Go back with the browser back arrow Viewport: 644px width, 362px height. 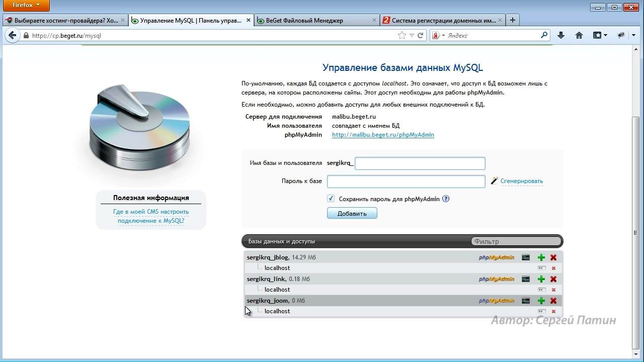tap(12, 35)
